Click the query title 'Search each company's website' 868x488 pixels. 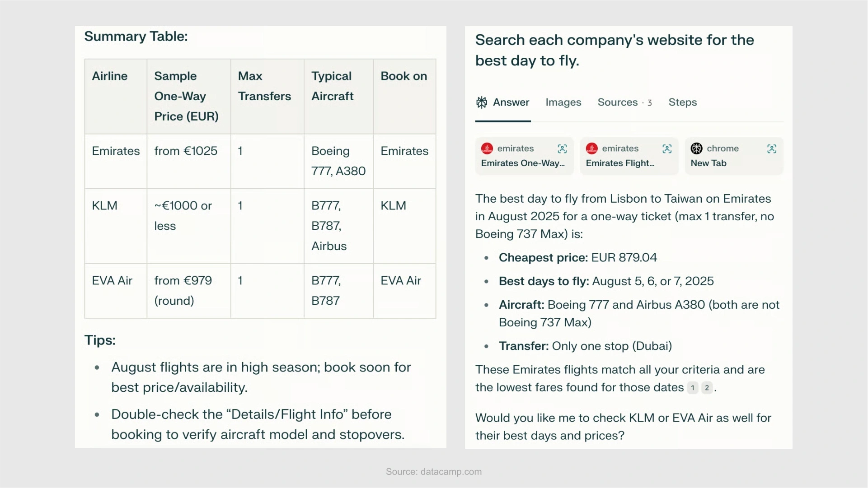point(615,50)
